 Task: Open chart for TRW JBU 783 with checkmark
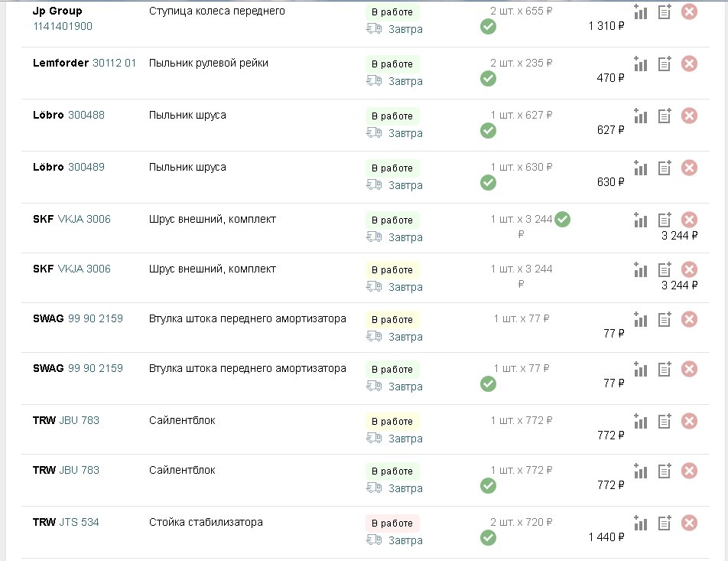point(640,471)
